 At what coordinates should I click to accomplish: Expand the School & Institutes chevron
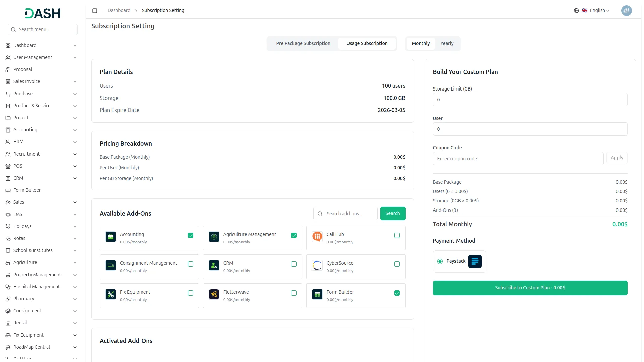pos(75,251)
